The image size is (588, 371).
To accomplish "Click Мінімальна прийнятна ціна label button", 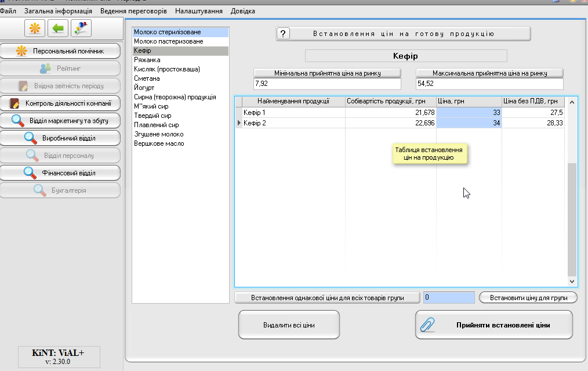I will point(327,73).
